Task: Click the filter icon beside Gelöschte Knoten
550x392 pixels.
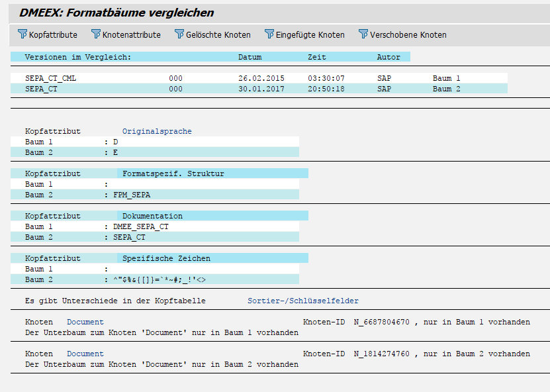Action: [179, 34]
